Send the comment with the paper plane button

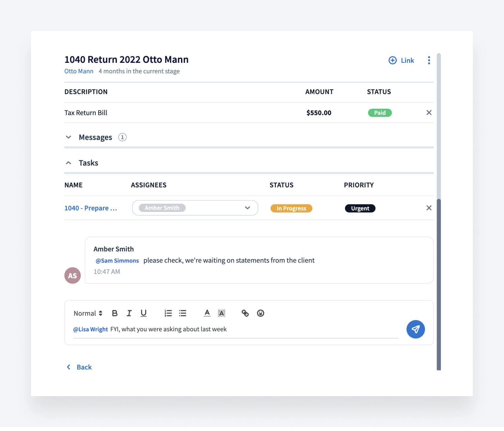[x=416, y=329]
